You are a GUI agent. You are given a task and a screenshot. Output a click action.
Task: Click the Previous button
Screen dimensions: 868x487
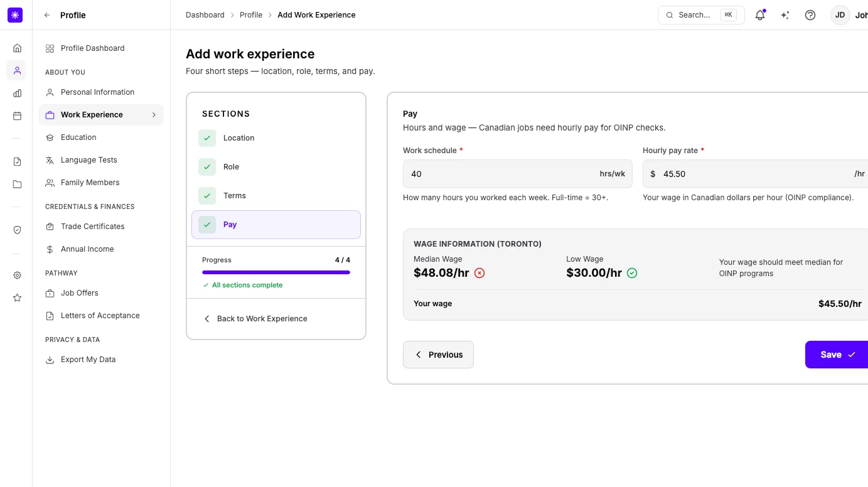click(x=438, y=355)
